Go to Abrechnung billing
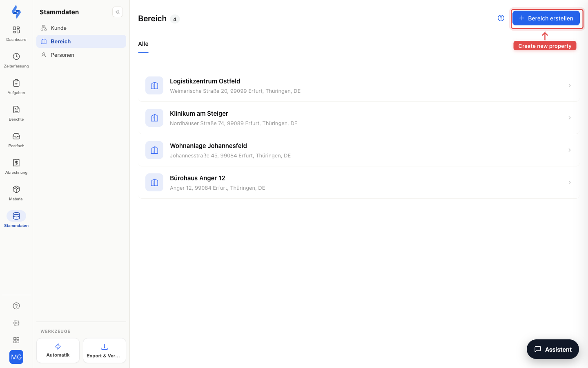 tap(16, 166)
